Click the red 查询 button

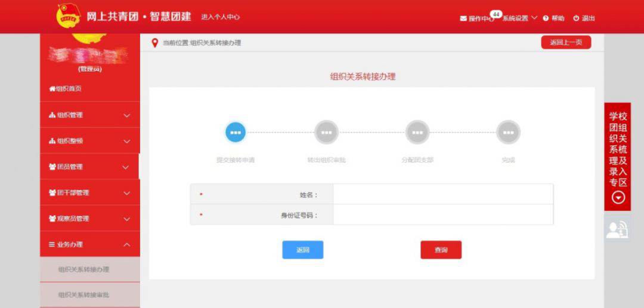point(441,250)
